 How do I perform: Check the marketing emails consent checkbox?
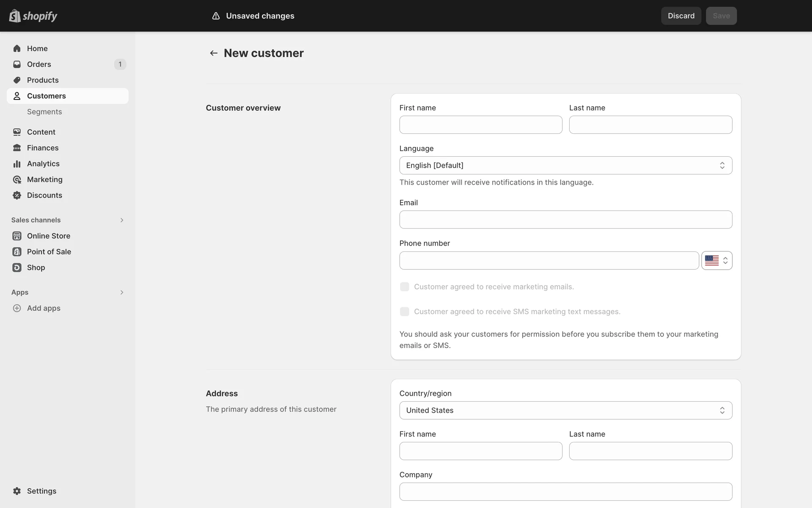coord(404,287)
